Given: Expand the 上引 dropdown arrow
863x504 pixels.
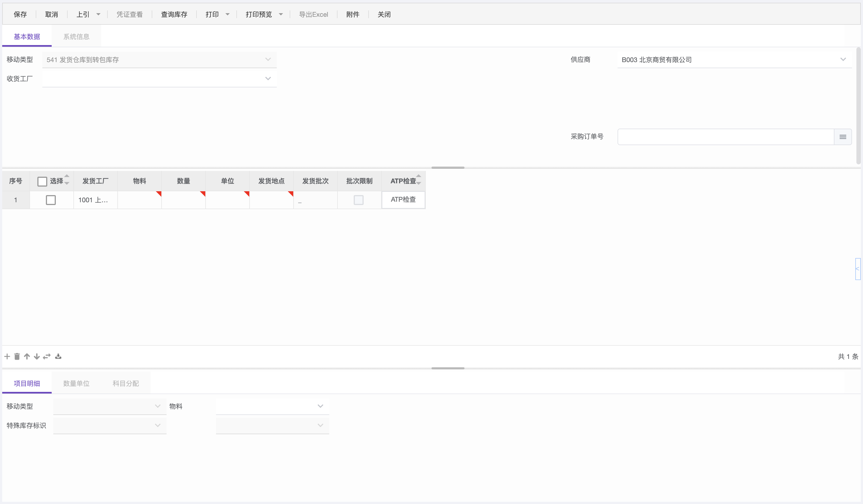Looking at the screenshot, I should coord(99,14).
